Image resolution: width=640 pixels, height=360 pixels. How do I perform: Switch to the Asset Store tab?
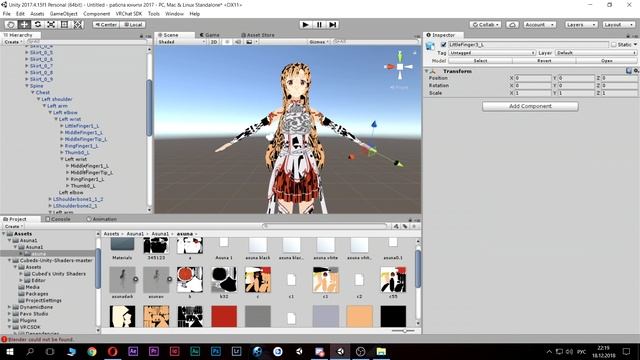click(258, 35)
